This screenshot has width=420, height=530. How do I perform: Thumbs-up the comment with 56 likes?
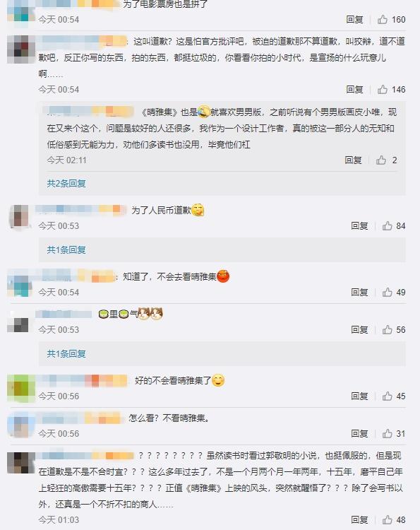pos(388,329)
